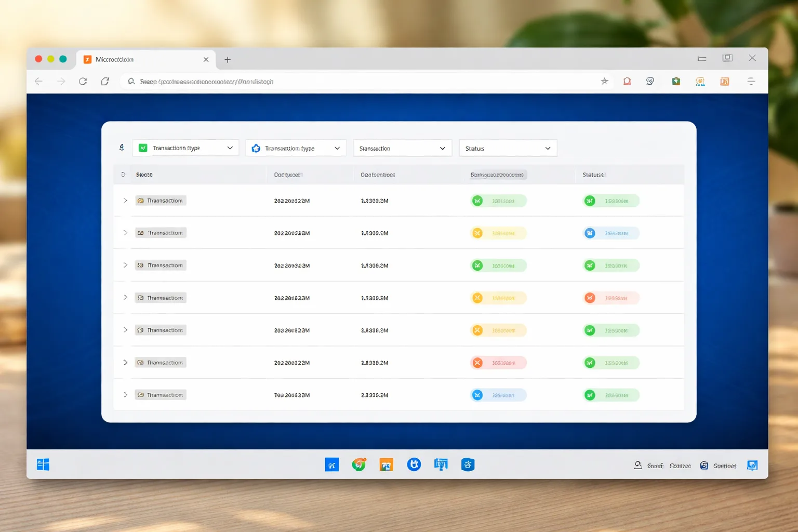This screenshot has width=798, height=532.
Task: Click the share icon beside the reload button
Action: 105,82
